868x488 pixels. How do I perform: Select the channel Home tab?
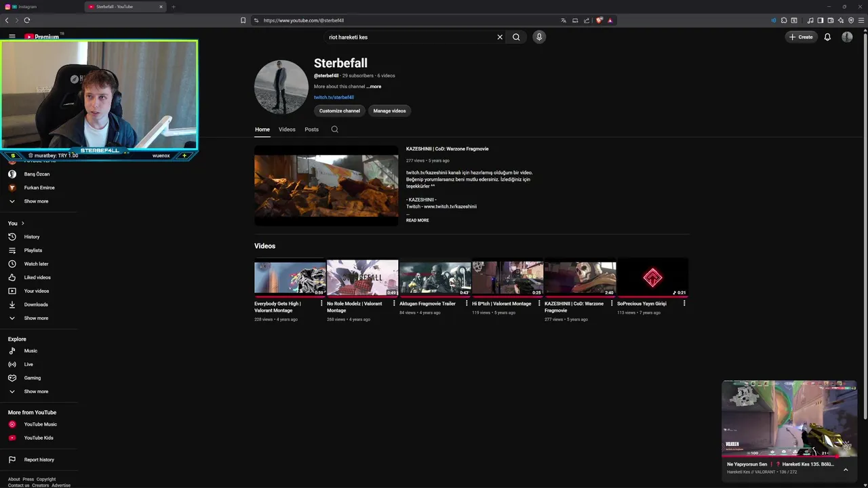point(262,129)
